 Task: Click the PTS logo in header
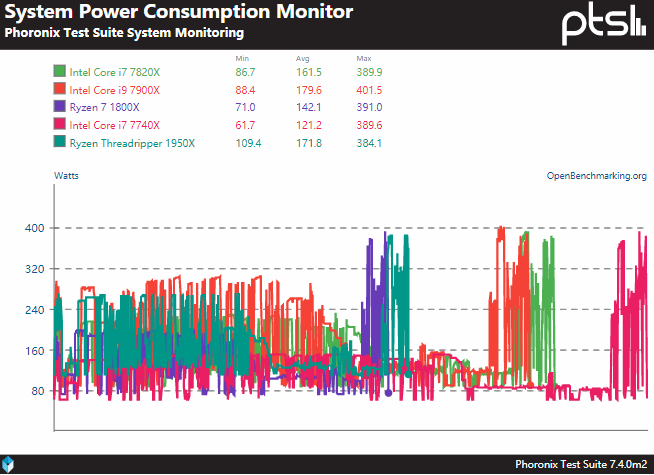point(604,23)
